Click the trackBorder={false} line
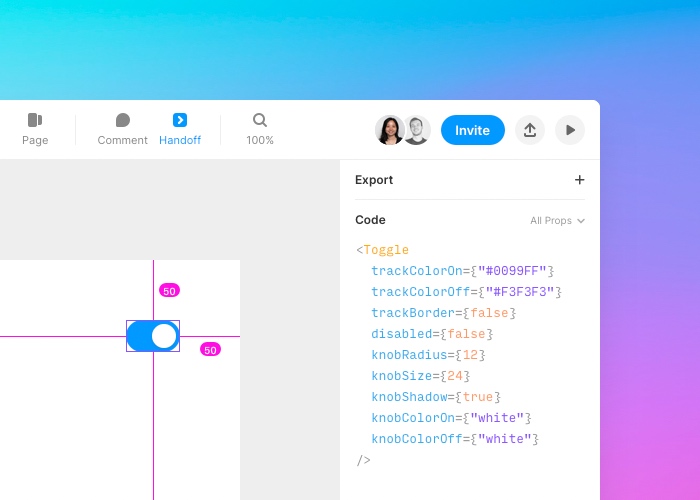 point(444,313)
